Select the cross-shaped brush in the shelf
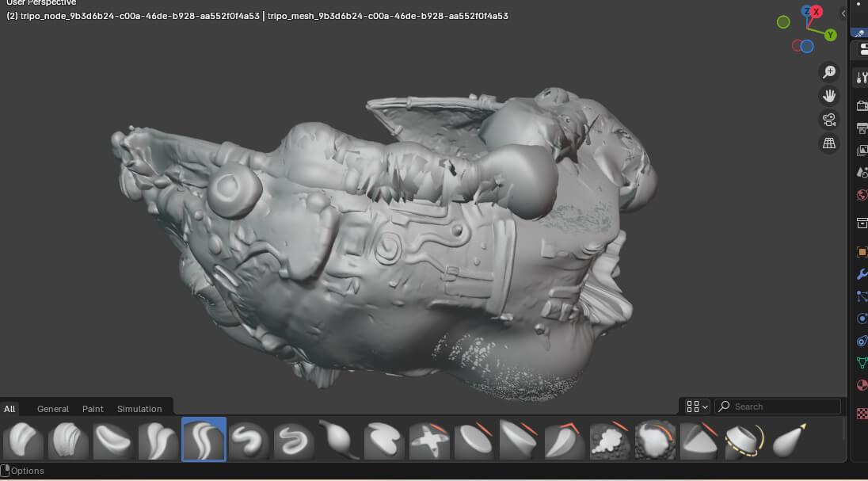Viewport: 868px width, 481px height. pos(429,440)
